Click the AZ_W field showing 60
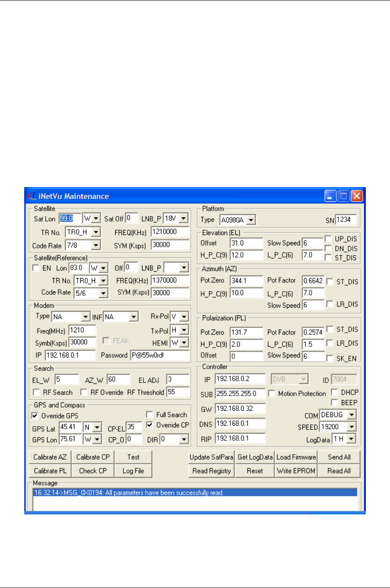This screenshot has width=390, height=588. (118, 379)
